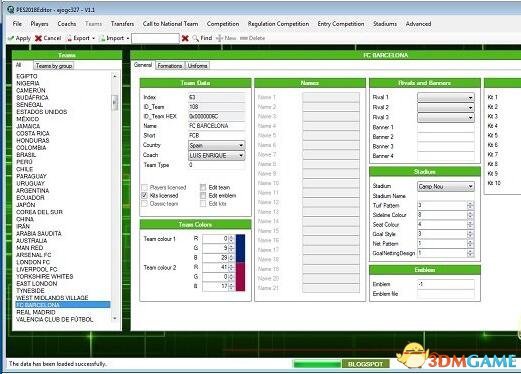Click the Delete minus icon

click(244, 38)
